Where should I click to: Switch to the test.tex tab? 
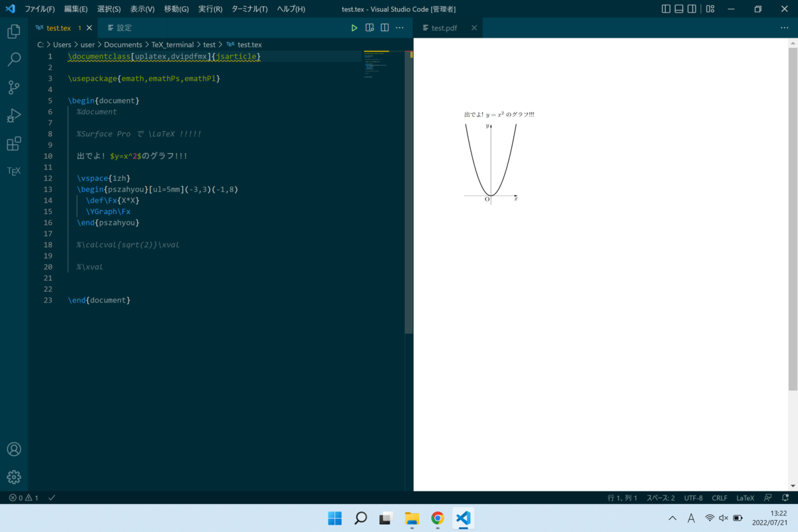pos(57,28)
